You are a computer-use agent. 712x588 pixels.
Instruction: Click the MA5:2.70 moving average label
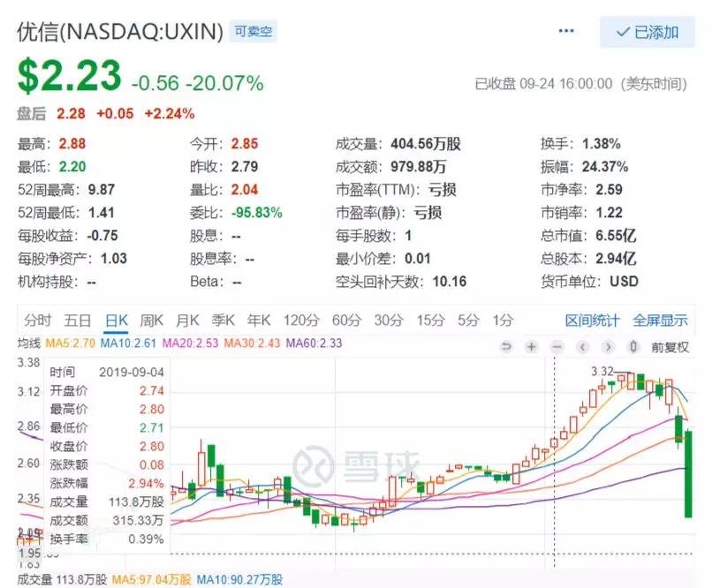(71, 343)
